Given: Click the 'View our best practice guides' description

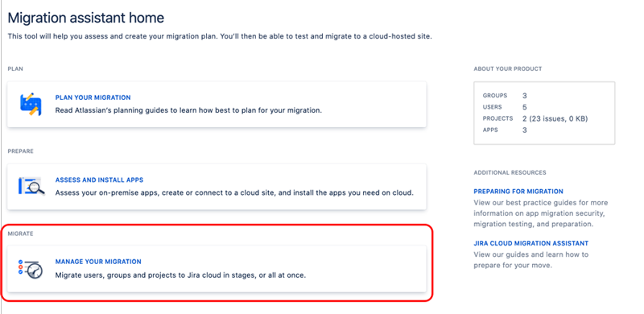Looking at the screenshot, I should (540, 213).
